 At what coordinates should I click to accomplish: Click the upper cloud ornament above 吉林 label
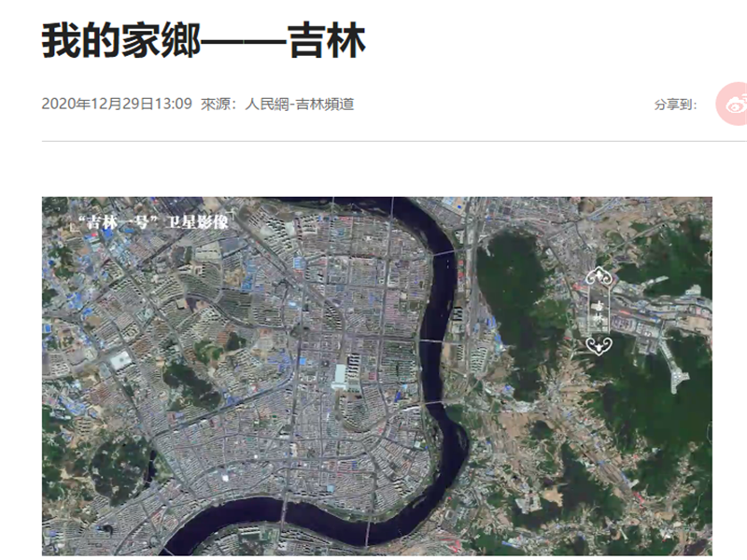(x=599, y=276)
